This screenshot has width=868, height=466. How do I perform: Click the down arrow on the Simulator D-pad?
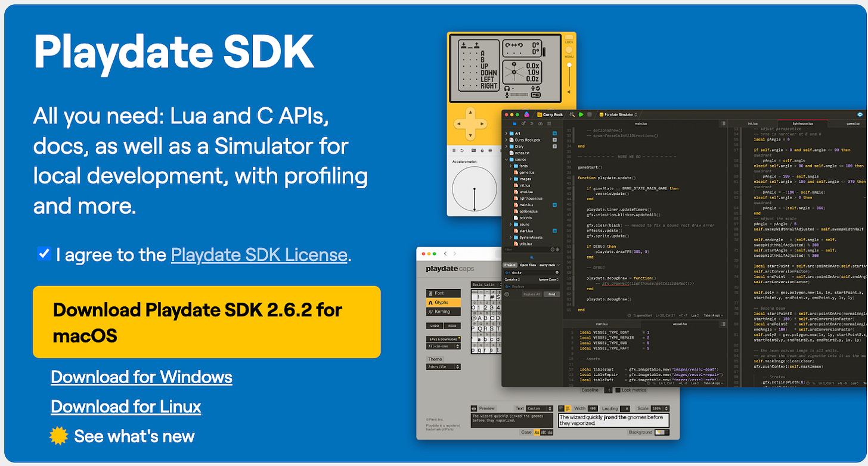point(470,135)
